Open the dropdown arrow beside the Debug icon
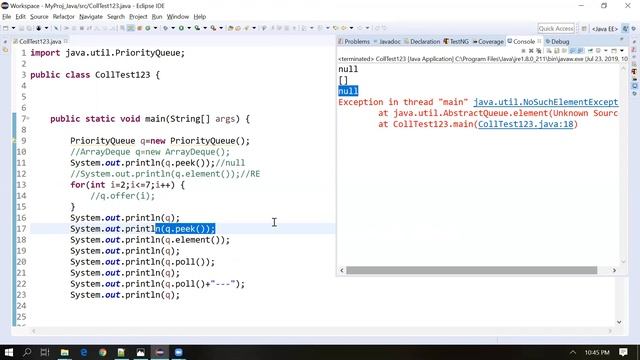The width and height of the screenshot is (640, 360). (173, 28)
